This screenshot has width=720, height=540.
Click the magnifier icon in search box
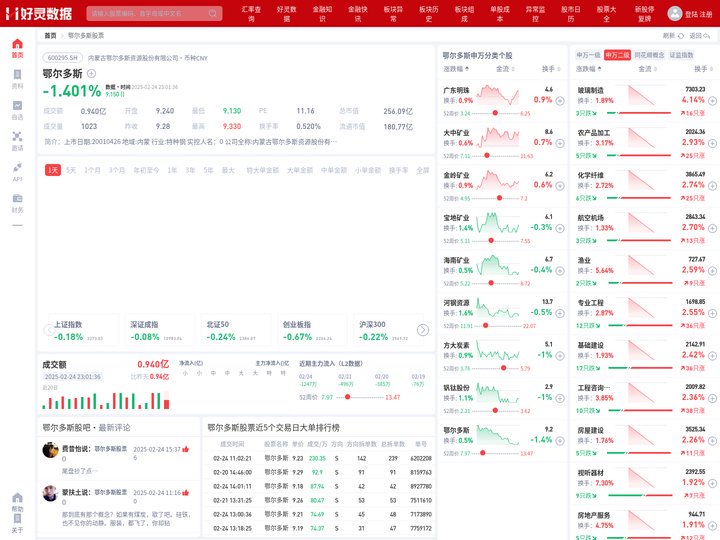click(x=213, y=13)
